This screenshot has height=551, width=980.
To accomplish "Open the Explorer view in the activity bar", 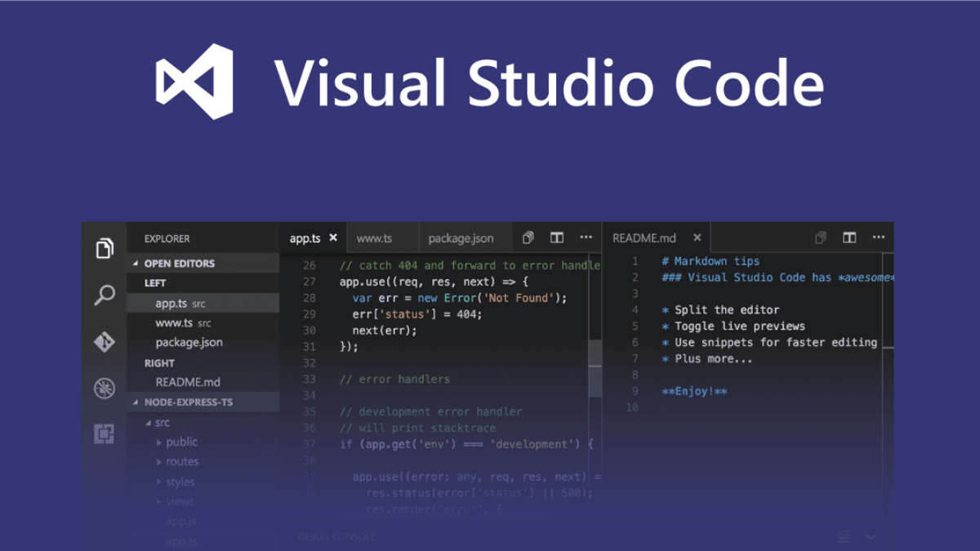I will (105, 247).
